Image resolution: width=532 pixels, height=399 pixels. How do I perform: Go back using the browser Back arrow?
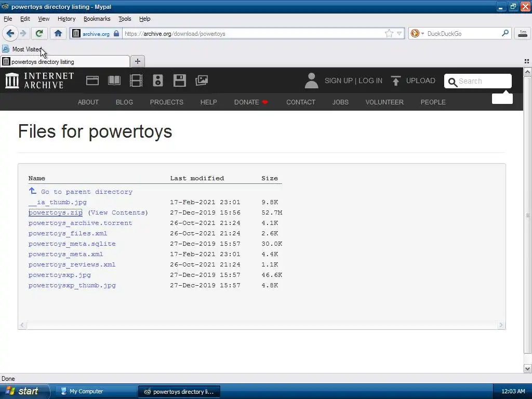10,33
